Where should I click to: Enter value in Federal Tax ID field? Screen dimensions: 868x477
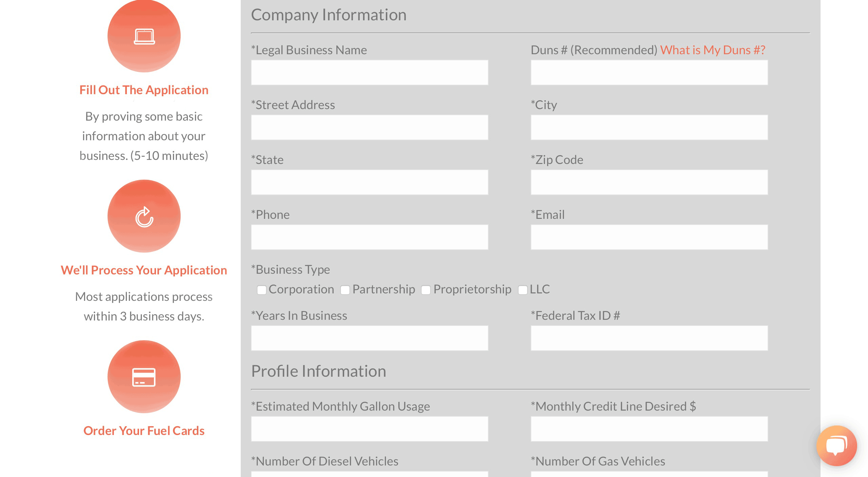click(x=649, y=337)
